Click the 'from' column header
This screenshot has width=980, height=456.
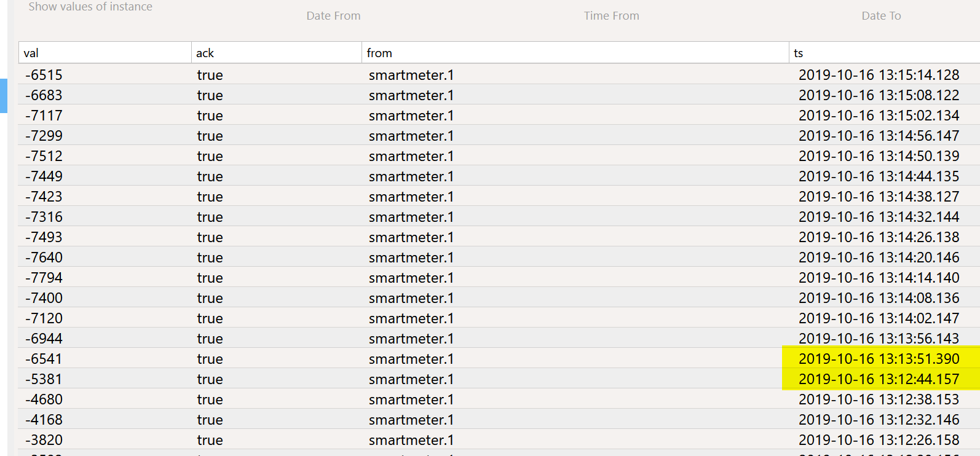pyautogui.click(x=575, y=53)
